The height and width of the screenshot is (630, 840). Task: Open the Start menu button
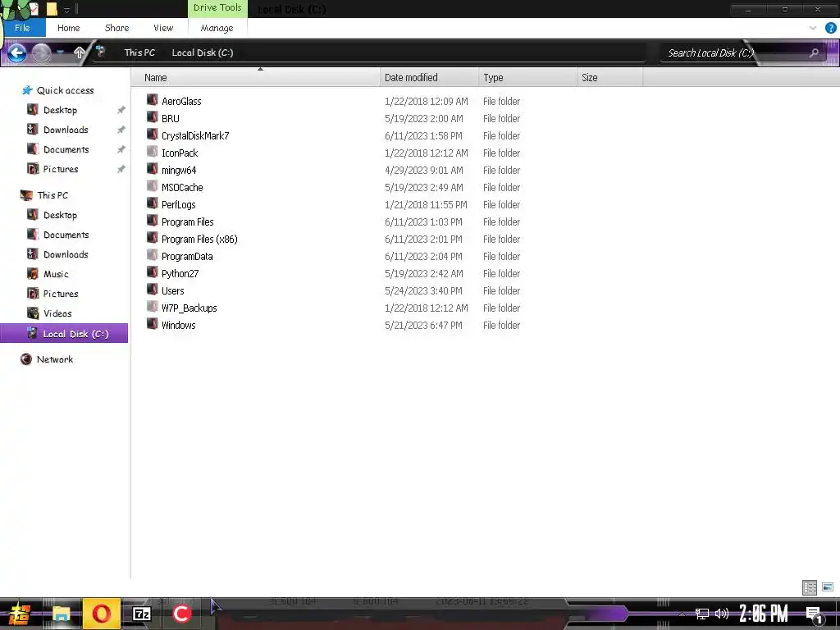pos(20,614)
